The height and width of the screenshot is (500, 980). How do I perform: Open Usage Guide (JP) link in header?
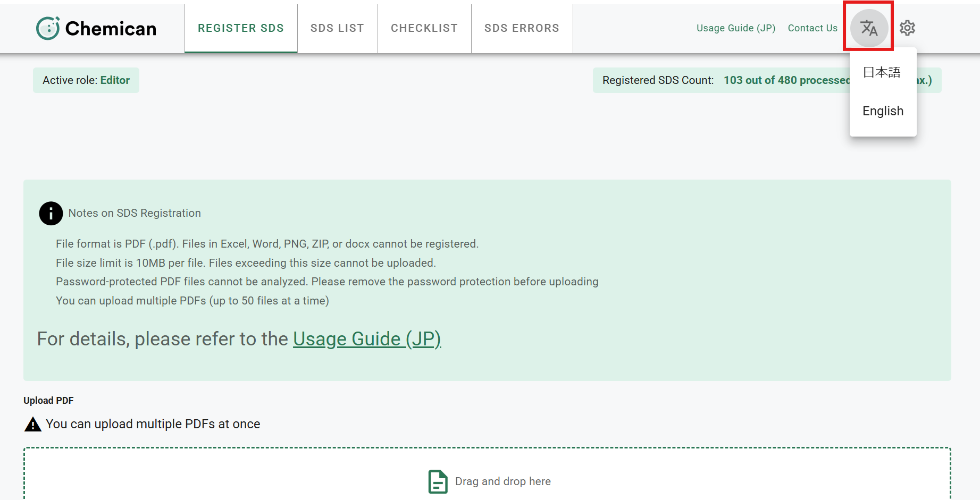(736, 28)
